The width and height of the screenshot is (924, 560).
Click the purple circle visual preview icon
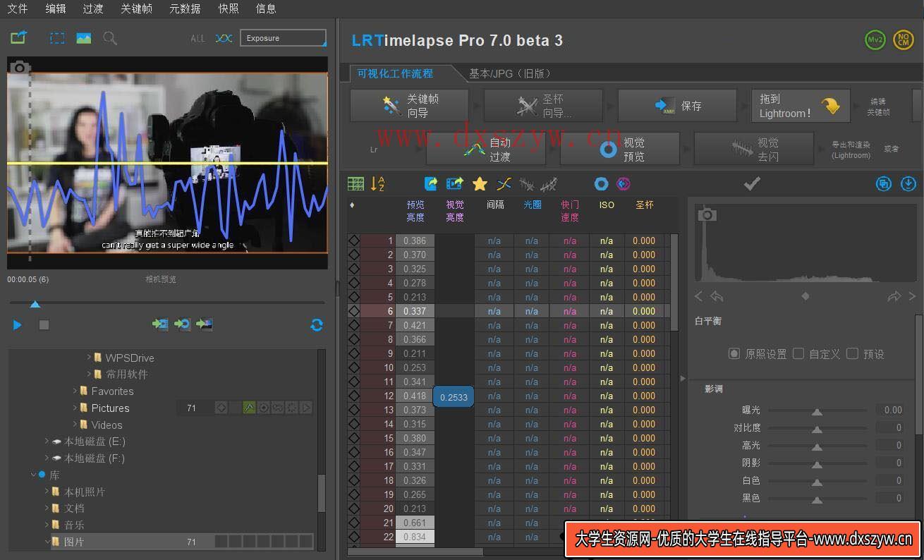point(624,184)
